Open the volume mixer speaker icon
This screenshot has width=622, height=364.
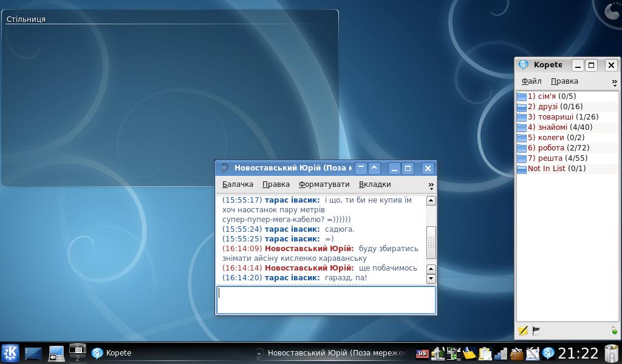coord(438,353)
